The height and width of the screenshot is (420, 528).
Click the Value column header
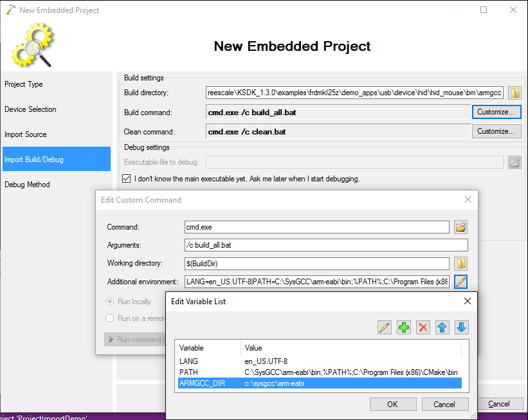pyautogui.click(x=351, y=348)
